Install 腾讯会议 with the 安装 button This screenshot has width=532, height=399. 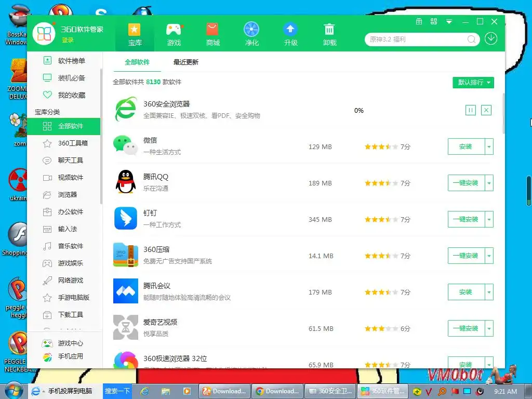coord(466,292)
